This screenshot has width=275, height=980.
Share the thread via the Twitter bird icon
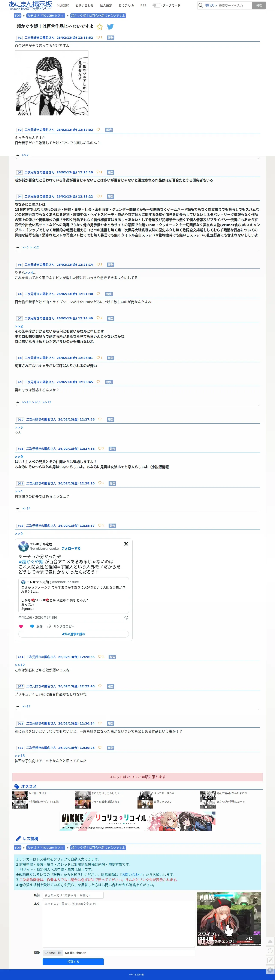pos(110,27)
